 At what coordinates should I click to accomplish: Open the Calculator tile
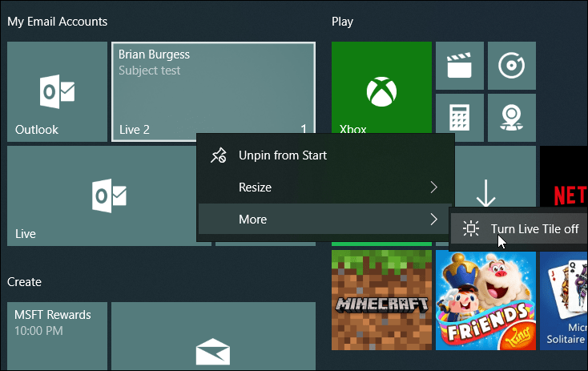(459, 117)
